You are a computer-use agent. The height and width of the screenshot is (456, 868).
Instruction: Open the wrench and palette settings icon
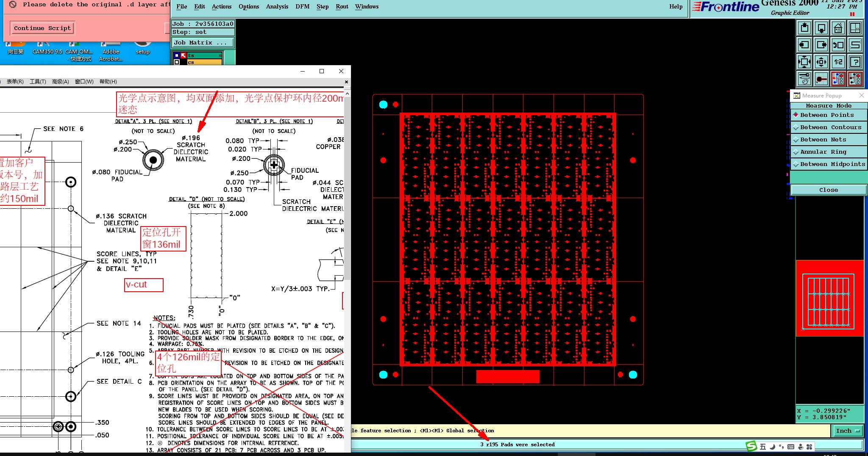coord(804,79)
